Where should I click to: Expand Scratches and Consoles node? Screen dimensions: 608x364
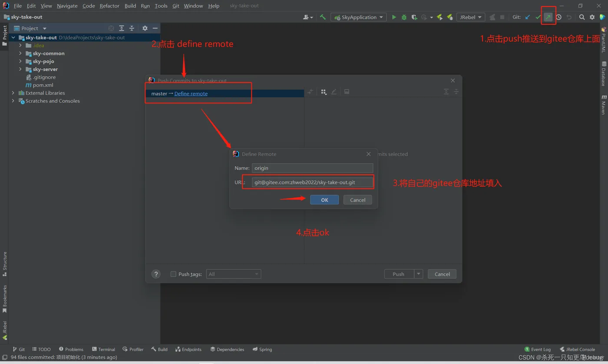pos(13,101)
